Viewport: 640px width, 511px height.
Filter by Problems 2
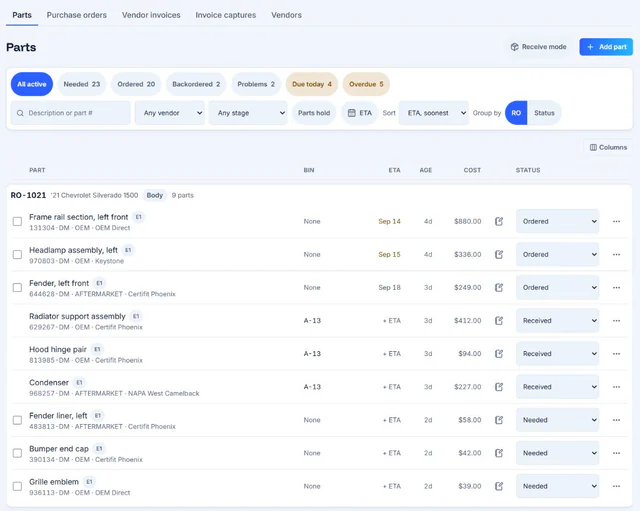[256, 84]
